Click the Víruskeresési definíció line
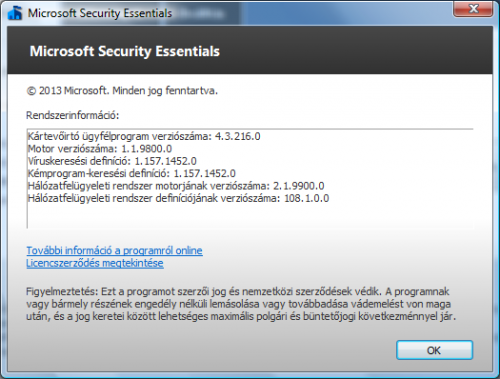The height and width of the screenshot is (379, 500). (112, 161)
